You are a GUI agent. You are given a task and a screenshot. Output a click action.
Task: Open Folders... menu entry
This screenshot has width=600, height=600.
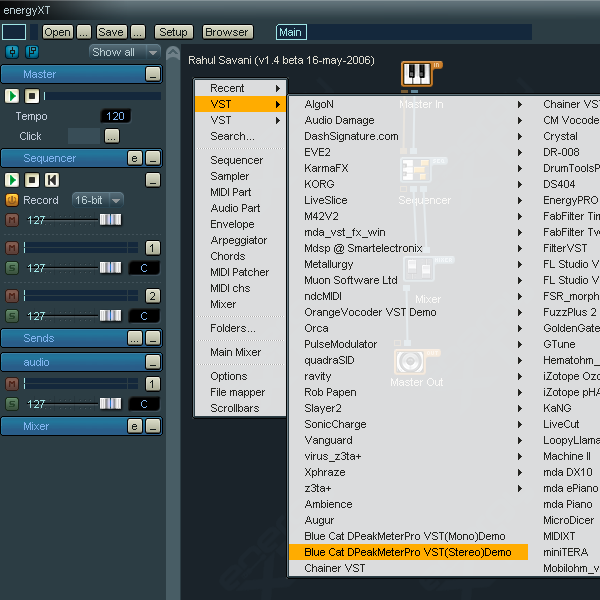[240, 328]
